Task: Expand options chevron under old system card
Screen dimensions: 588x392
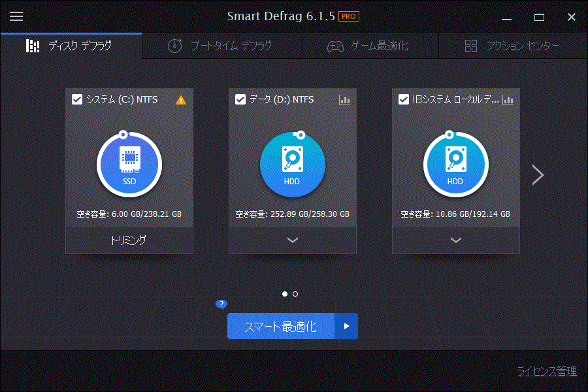Action: pyautogui.click(x=455, y=240)
